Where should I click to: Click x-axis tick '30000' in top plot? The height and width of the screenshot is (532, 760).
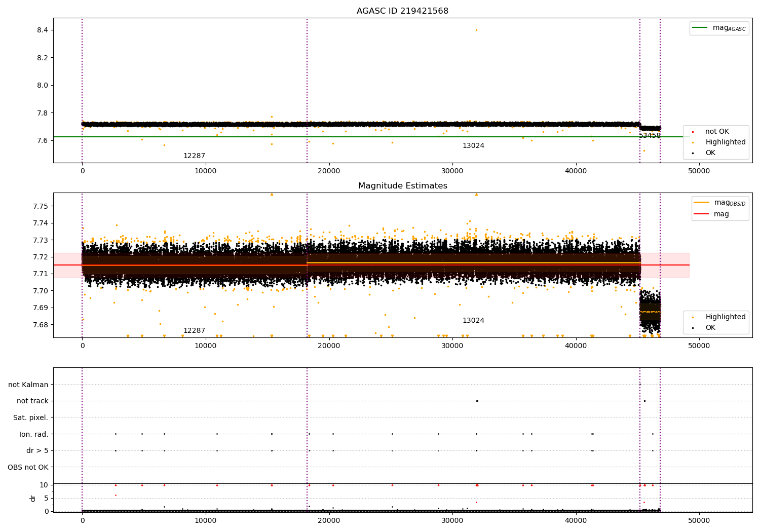tap(452, 171)
